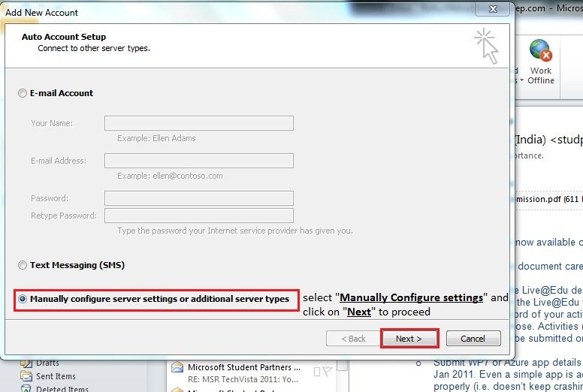Open the mission.pdf attachment
This screenshot has height=392, width=583.
tap(547, 199)
